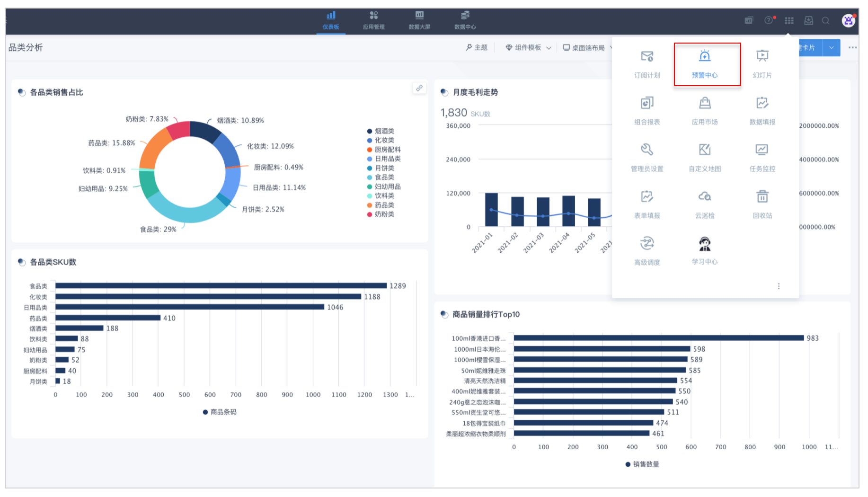Launch the 幻灯片 slideshow tool
The width and height of the screenshot is (868, 497).
pos(762,64)
